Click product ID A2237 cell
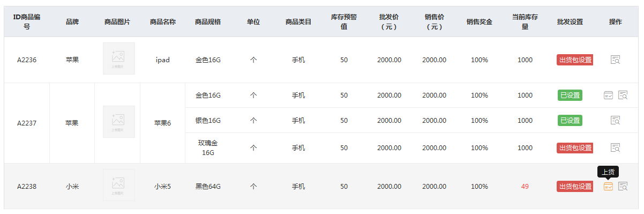The height and width of the screenshot is (214, 644). coord(27,123)
